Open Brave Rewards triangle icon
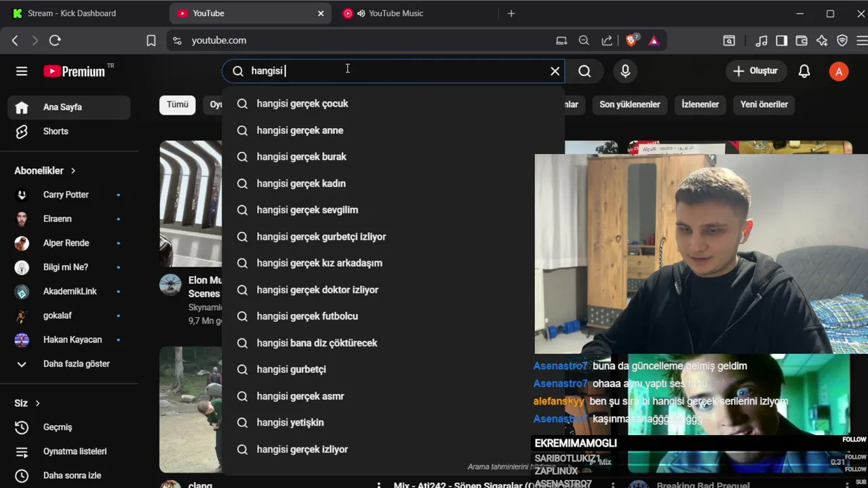 tap(654, 41)
